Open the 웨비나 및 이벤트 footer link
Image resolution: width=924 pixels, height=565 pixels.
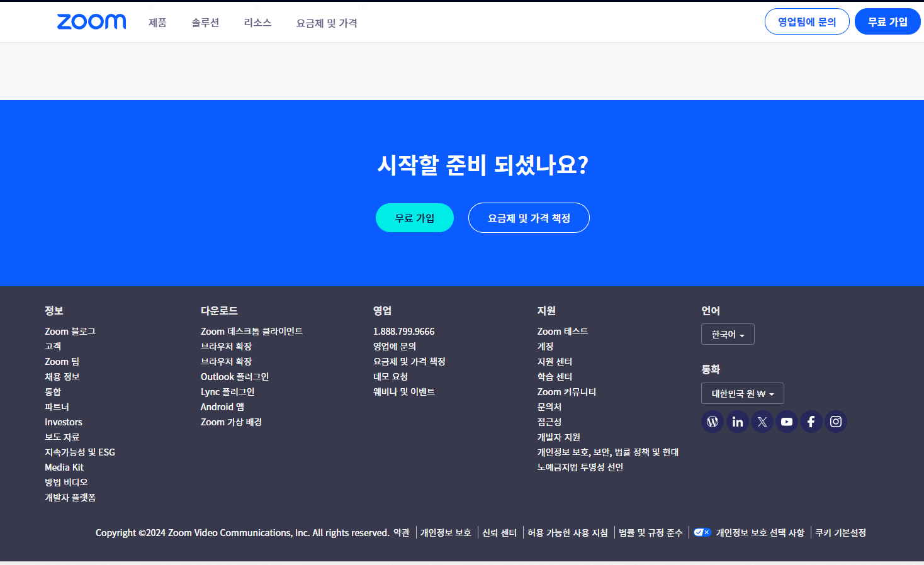click(404, 391)
